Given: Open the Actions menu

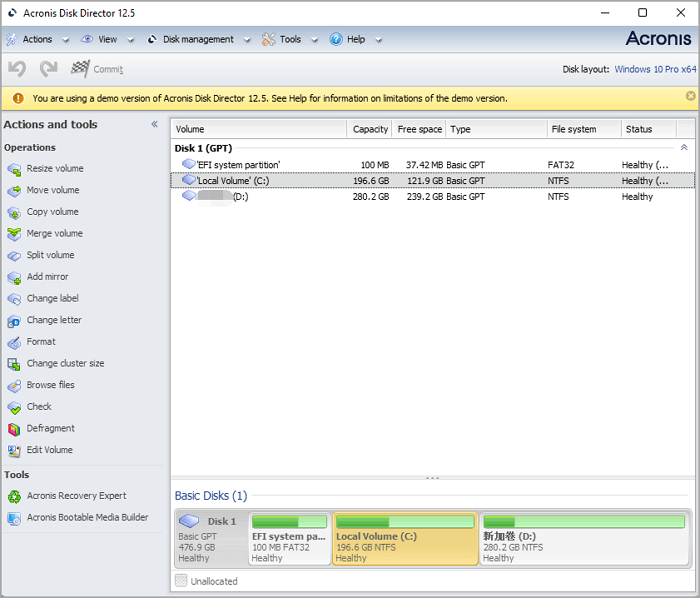Looking at the screenshot, I should pyautogui.click(x=37, y=40).
